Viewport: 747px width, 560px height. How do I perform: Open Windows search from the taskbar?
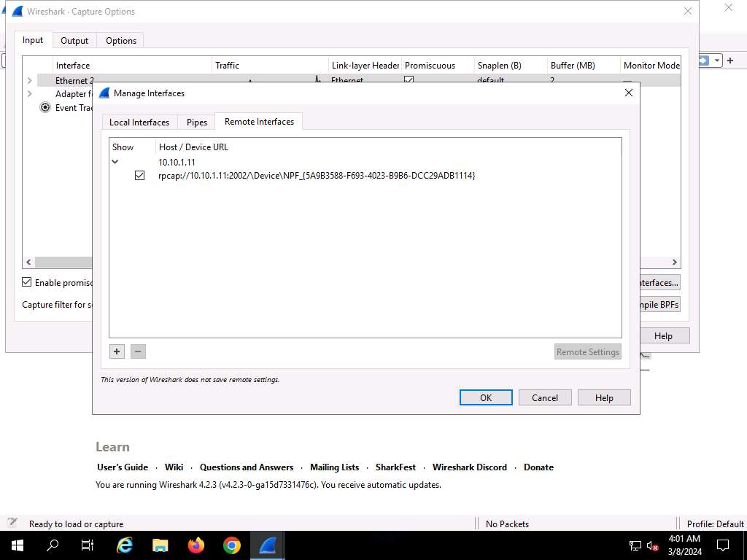coord(53,545)
